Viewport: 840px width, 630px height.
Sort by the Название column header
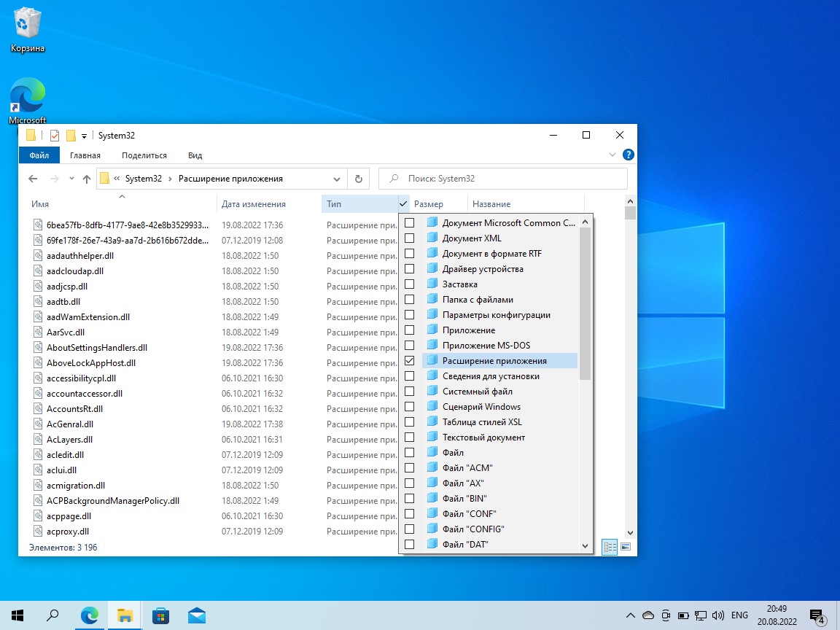click(526, 203)
